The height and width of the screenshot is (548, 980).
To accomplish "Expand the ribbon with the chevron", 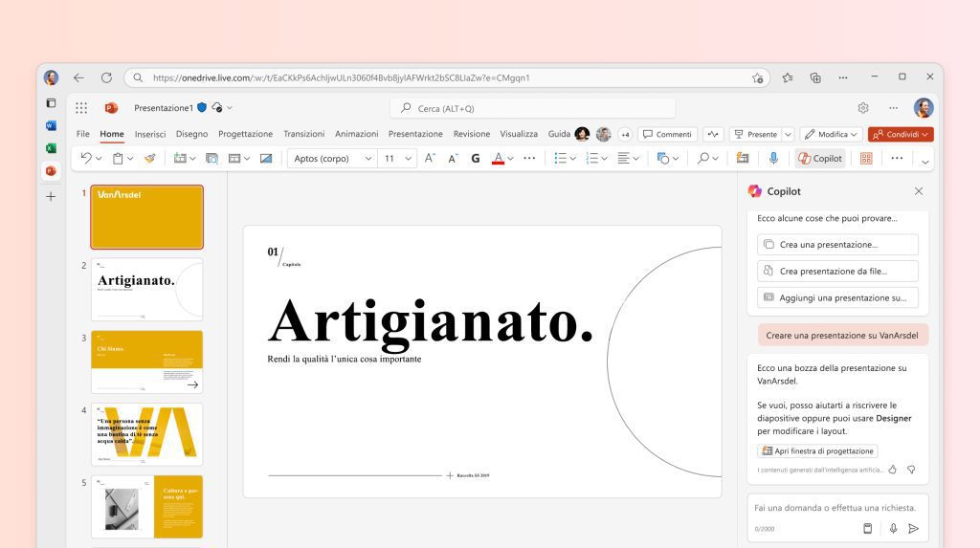I will 925,162.
